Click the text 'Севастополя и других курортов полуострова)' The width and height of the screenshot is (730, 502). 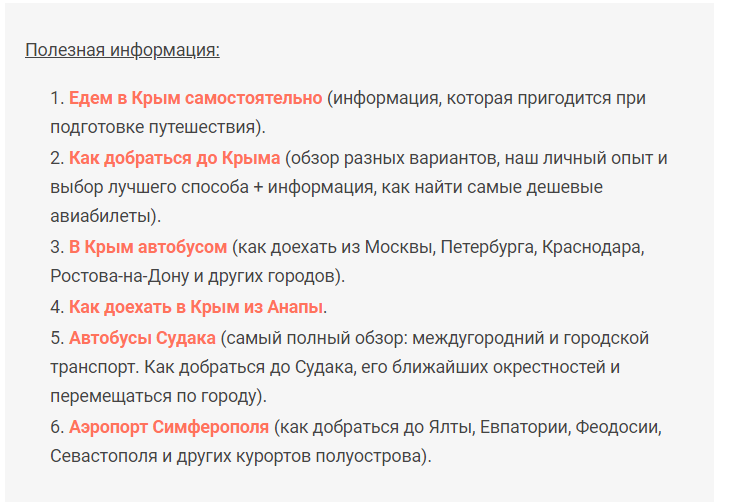point(238,456)
